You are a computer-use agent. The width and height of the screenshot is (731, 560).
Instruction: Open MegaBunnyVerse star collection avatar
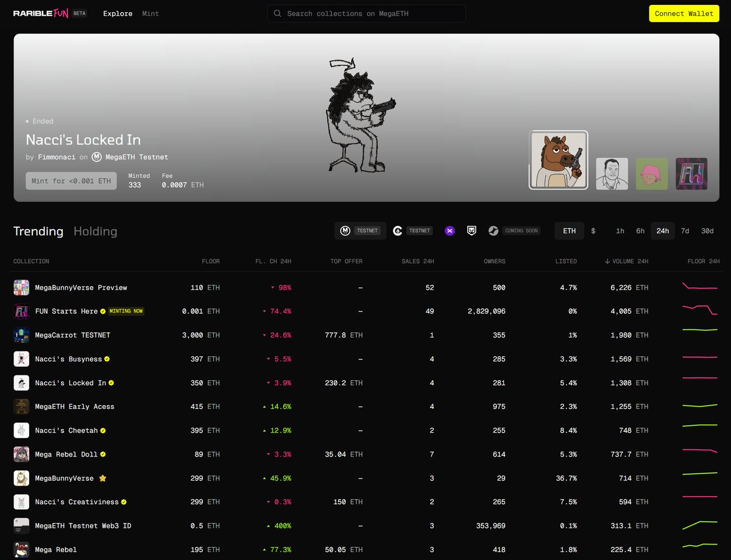pyautogui.click(x=21, y=478)
